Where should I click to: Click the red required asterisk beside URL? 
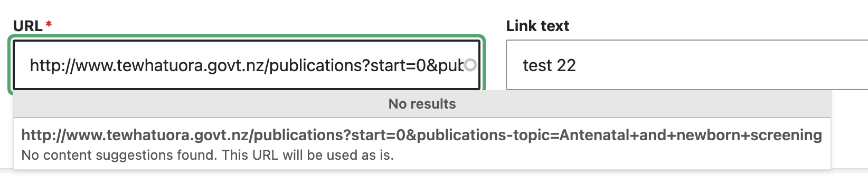coord(49,24)
